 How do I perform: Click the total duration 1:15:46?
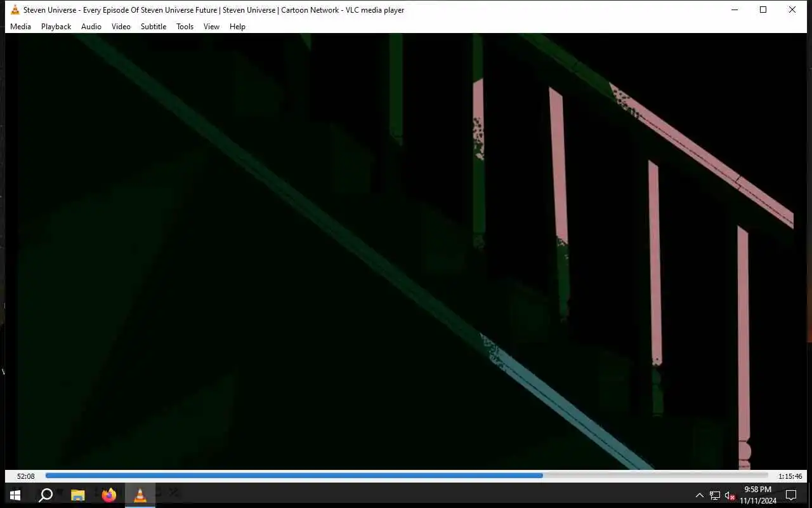(790, 476)
